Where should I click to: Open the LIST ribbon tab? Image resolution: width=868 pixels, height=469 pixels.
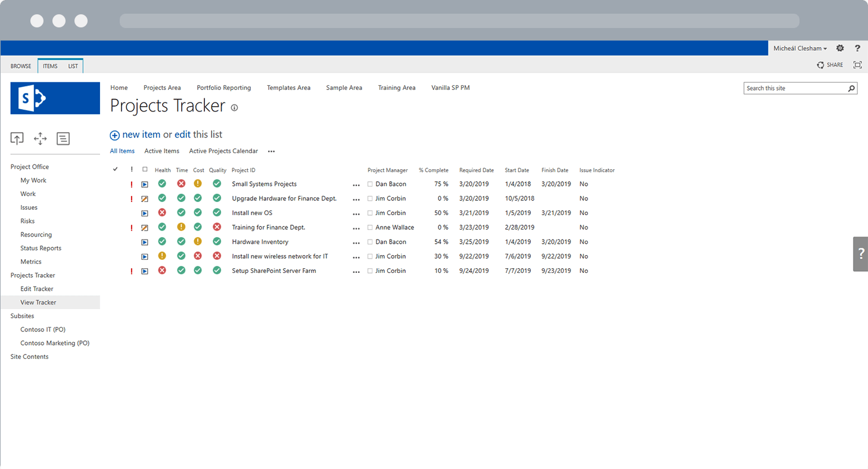(73, 66)
